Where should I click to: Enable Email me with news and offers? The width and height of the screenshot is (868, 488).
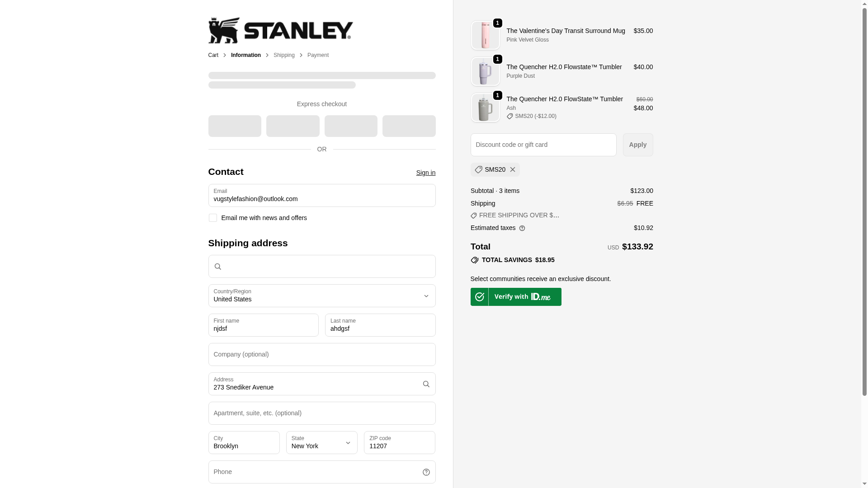(x=213, y=218)
